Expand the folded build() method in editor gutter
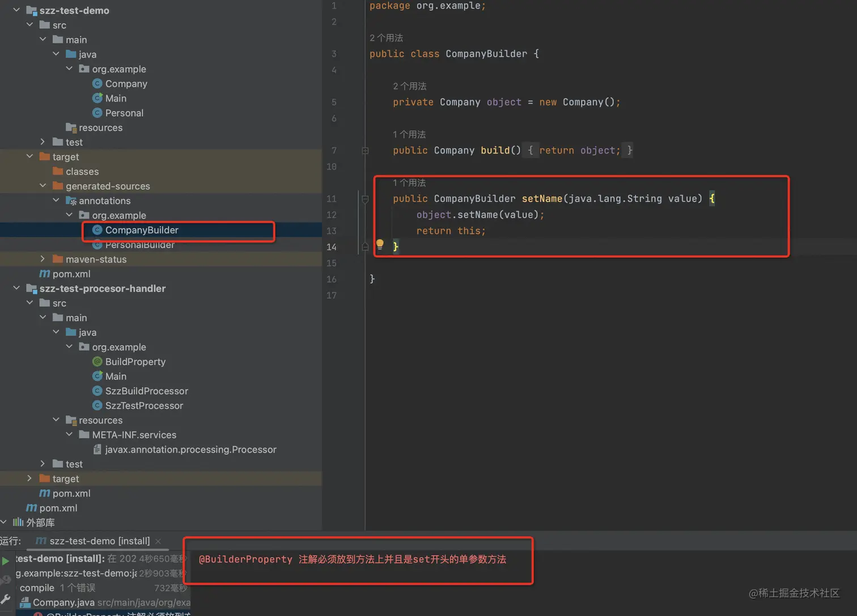The width and height of the screenshot is (857, 616). pyautogui.click(x=365, y=151)
